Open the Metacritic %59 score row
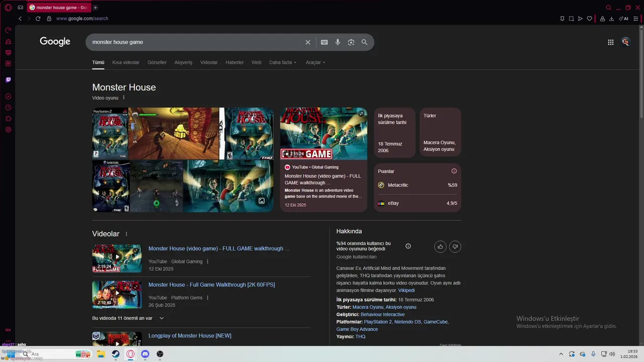This screenshot has width=644, height=362. pyautogui.click(x=417, y=185)
